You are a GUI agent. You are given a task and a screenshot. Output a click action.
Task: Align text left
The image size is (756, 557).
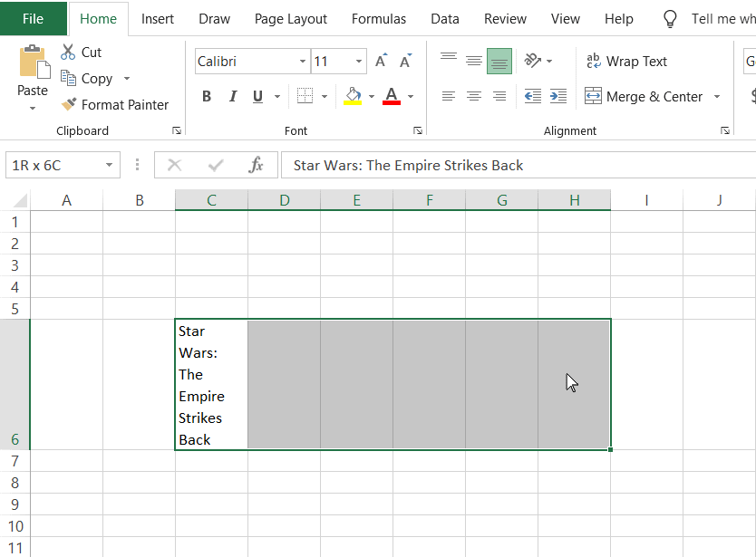(x=449, y=96)
